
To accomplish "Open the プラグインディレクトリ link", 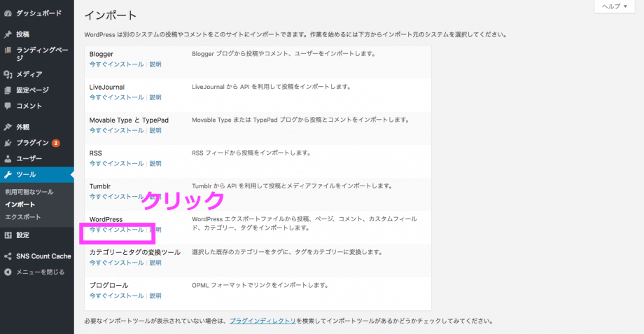I will point(262,321).
